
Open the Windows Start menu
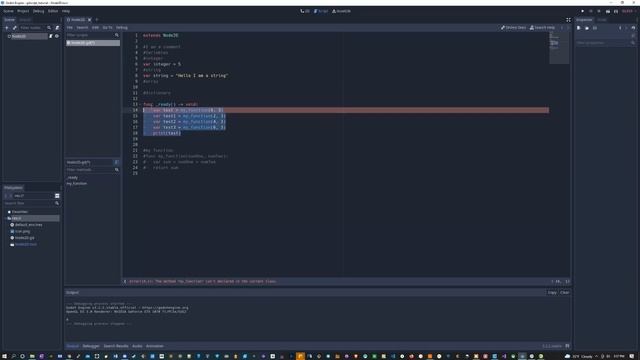coord(4,356)
